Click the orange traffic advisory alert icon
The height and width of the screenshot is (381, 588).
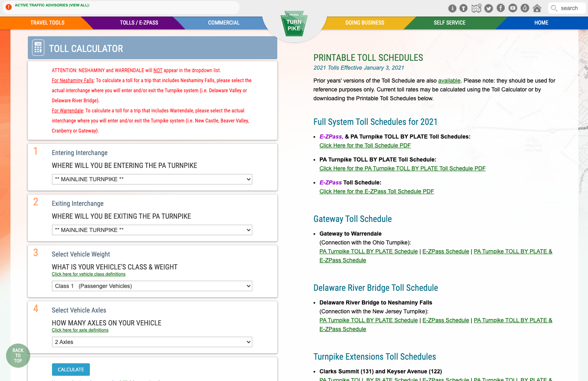[x=8, y=7]
